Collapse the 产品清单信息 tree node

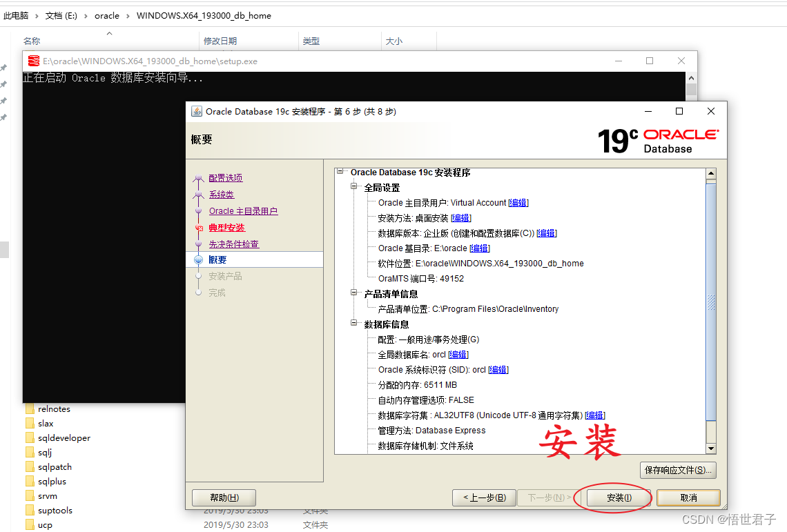tap(354, 293)
